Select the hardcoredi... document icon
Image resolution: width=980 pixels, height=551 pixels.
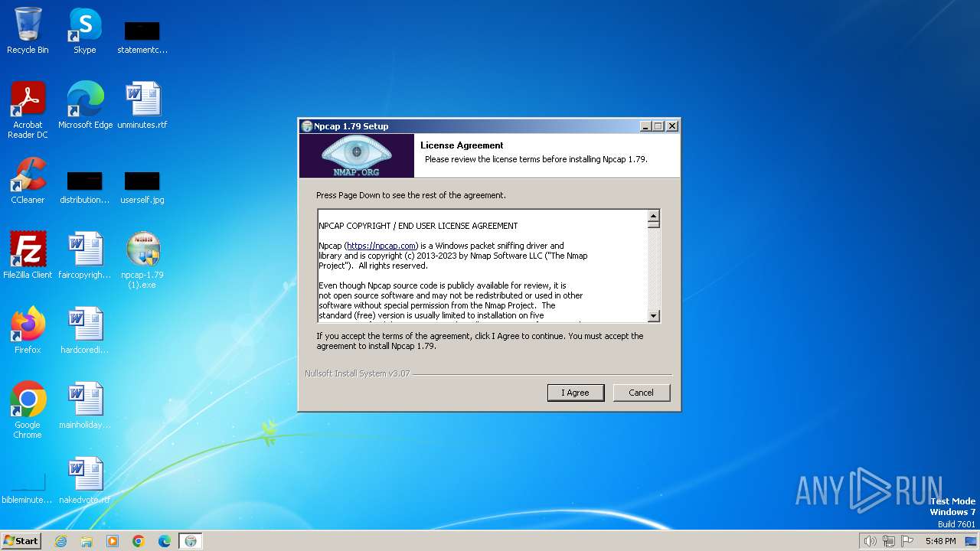coord(85,330)
